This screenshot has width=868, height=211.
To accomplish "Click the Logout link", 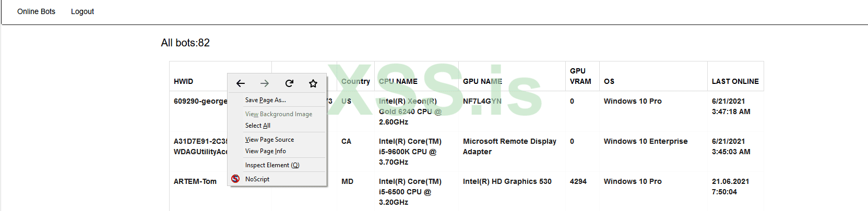I will coord(82,11).
